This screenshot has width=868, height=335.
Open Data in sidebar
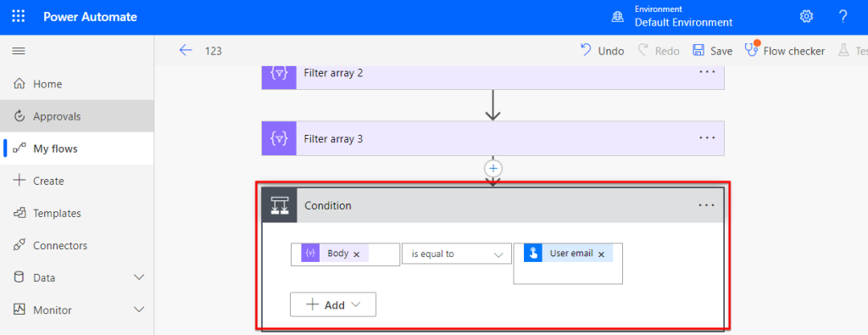tap(77, 277)
